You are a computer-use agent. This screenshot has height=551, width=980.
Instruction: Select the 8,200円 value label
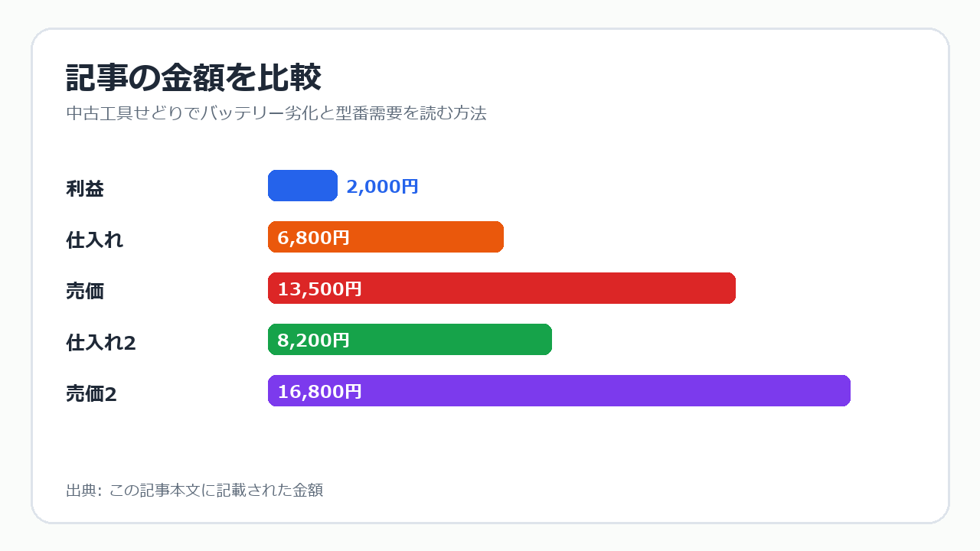coord(313,341)
